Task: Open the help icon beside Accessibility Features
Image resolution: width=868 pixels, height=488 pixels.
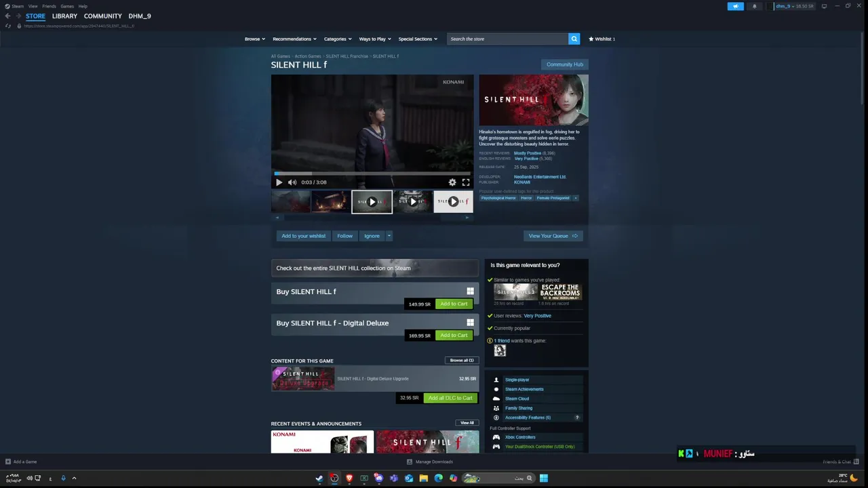Action: 577,418
